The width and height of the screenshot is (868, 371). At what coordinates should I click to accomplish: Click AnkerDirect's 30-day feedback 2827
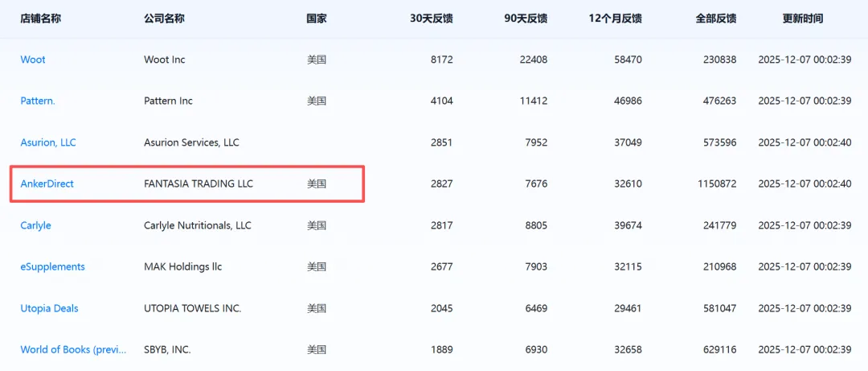tap(442, 183)
